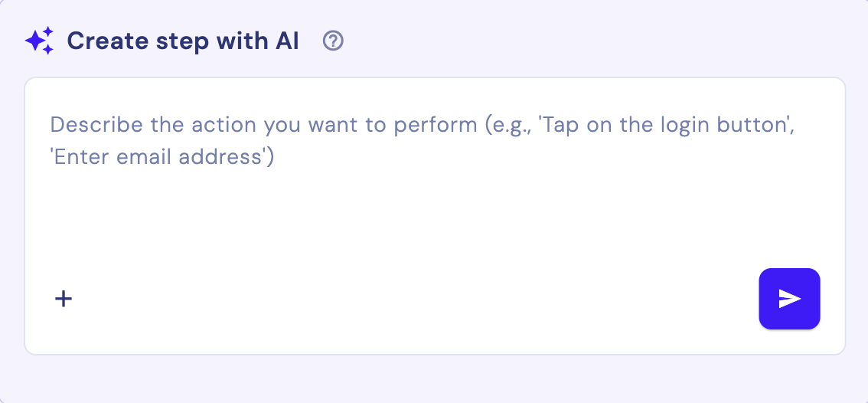Click the 'Create step with AI' heading
868x403 pixels.
[182, 41]
